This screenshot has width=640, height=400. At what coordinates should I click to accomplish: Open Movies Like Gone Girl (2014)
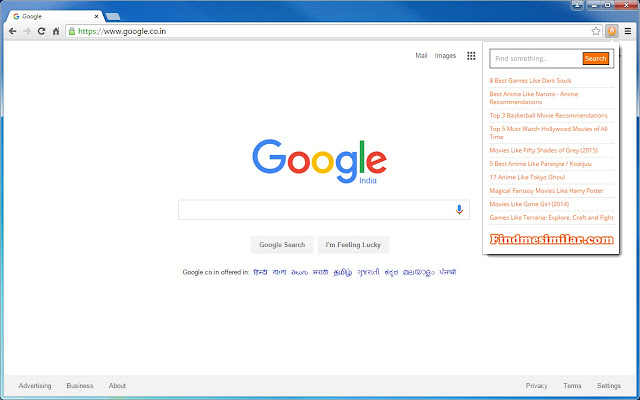(529, 204)
